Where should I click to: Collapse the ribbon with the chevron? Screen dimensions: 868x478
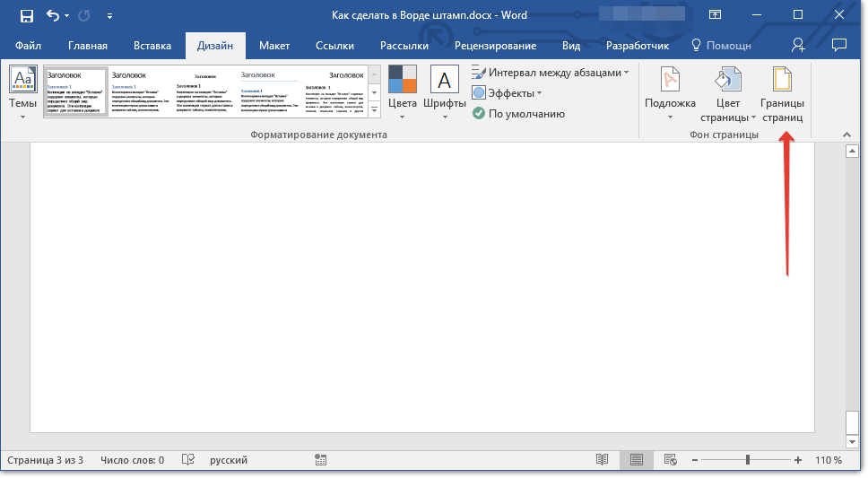(846, 135)
